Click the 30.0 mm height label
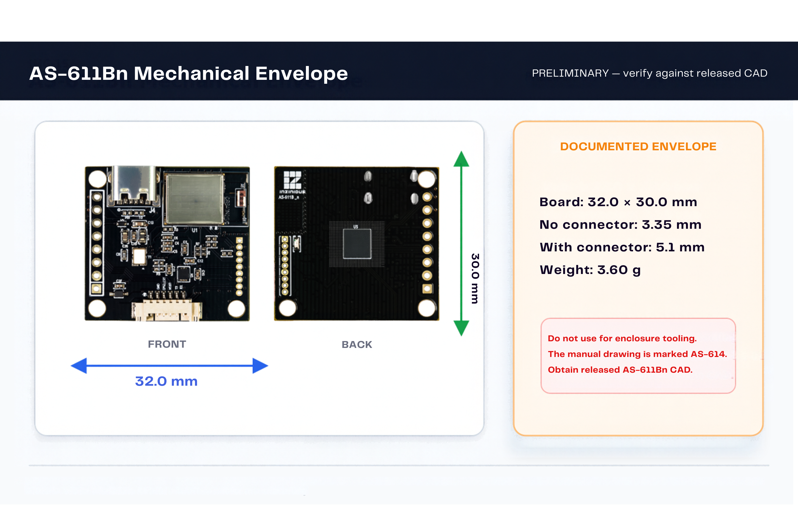Screen dimensions: 798x532 click(x=475, y=278)
